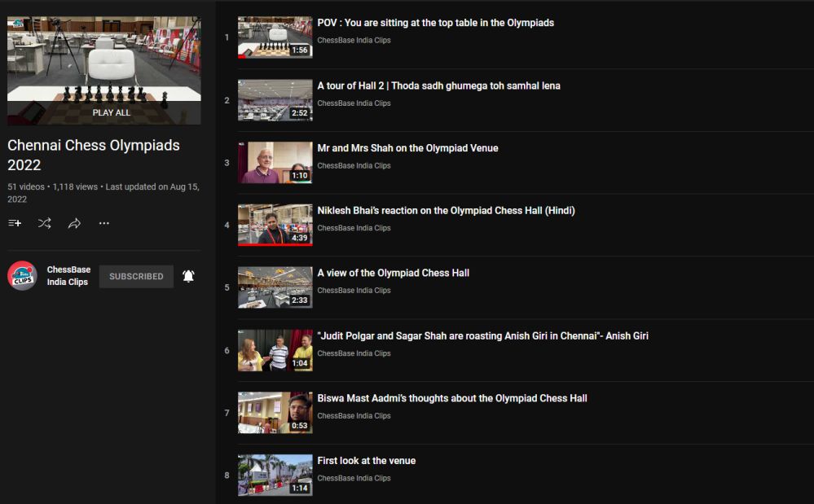Open the three-dots more options menu
Screen dimensions: 814x504
point(104,223)
